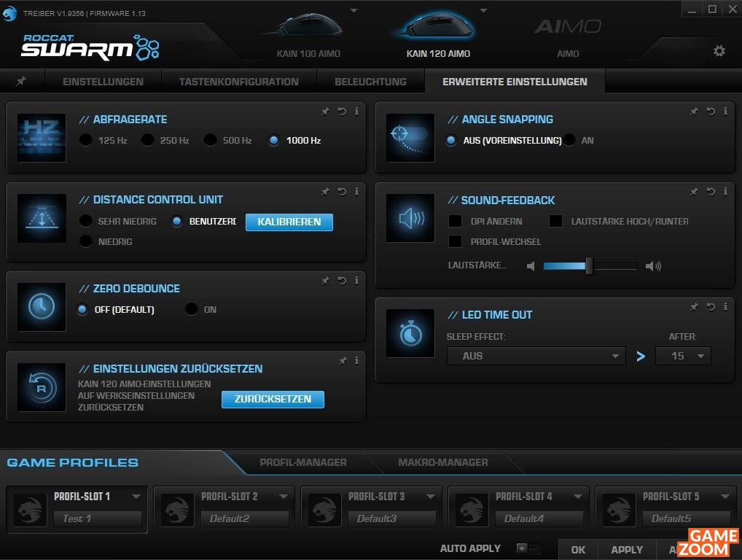
Task: Turn Zero Debounce ON
Action: pyautogui.click(x=191, y=310)
